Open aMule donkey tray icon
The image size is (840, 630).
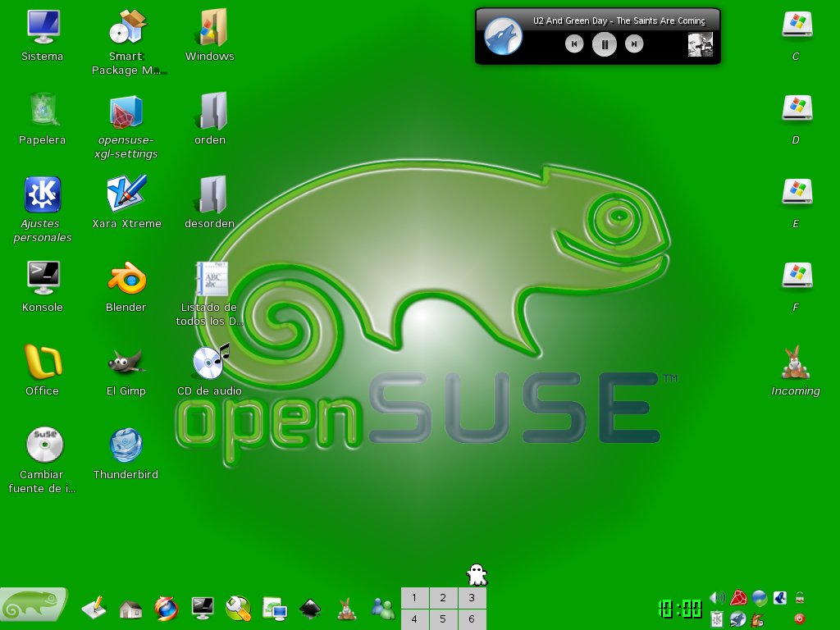(757, 620)
